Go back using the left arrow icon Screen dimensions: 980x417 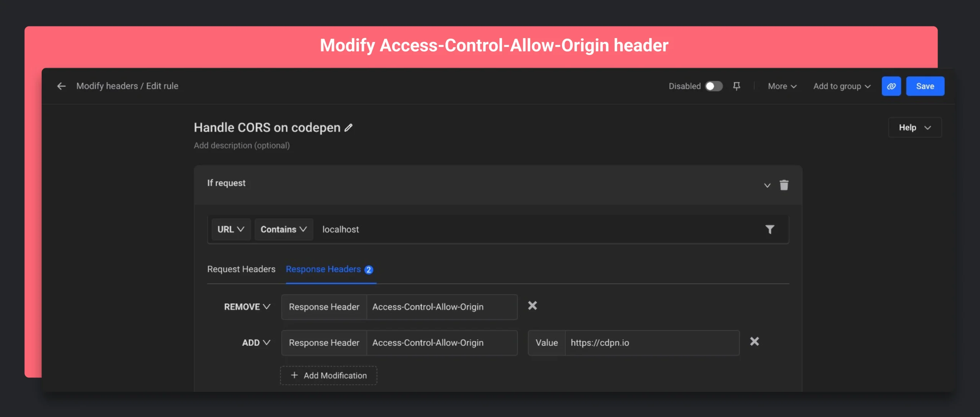pyautogui.click(x=61, y=86)
